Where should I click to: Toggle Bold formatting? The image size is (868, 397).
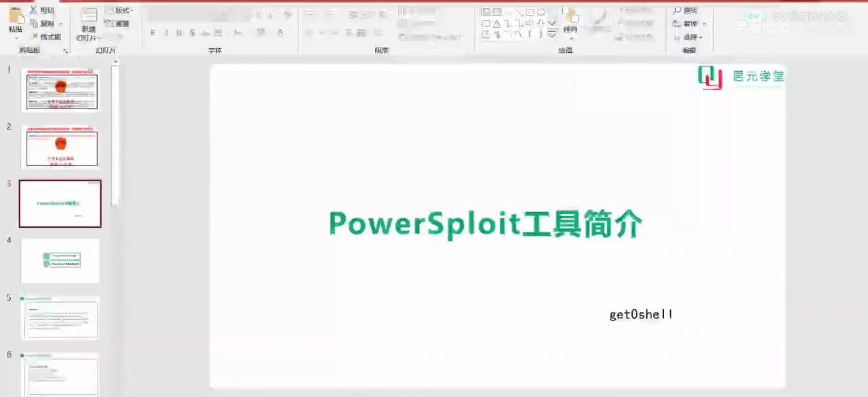pyautogui.click(x=153, y=33)
